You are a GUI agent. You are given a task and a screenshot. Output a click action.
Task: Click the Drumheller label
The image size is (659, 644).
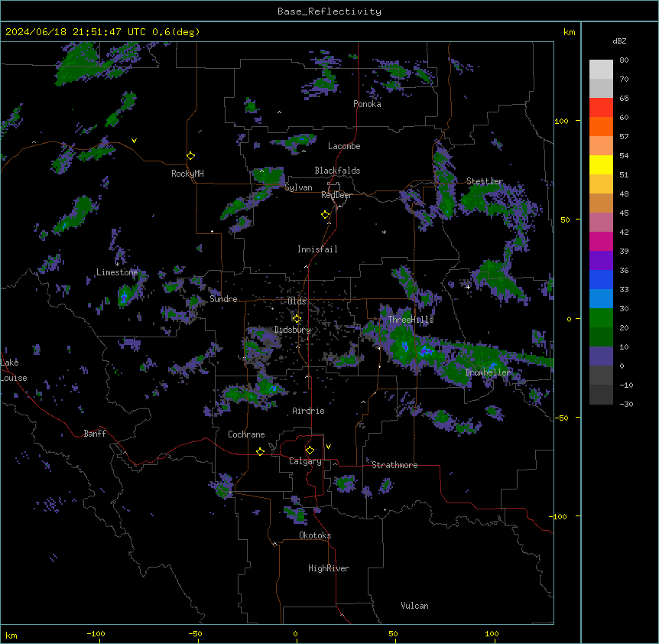(x=488, y=372)
